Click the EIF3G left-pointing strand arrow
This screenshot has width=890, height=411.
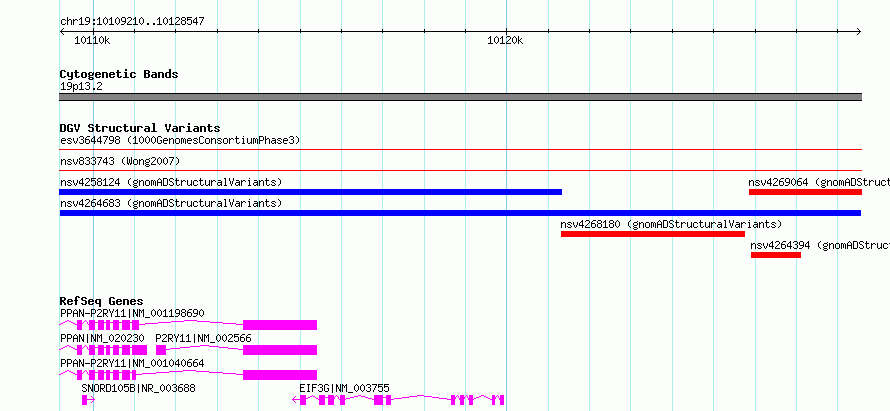[296, 400]
